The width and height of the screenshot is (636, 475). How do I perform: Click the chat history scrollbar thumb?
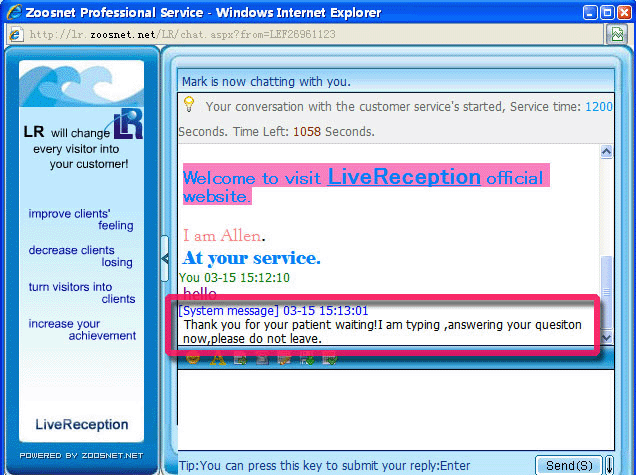[x=606, y=292]
